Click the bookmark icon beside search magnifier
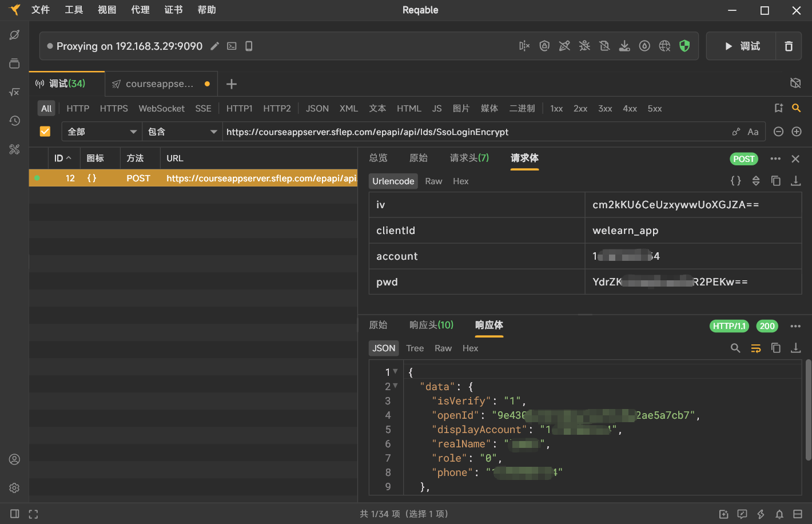 (x=778, y=108)
